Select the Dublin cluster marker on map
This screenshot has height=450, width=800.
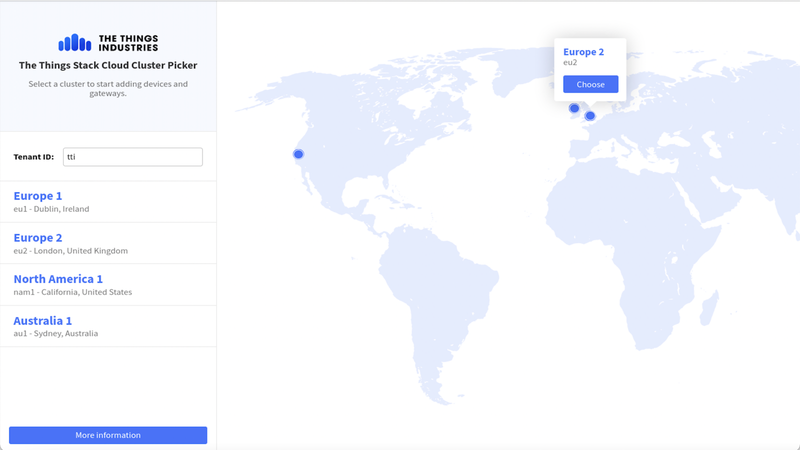pos(574,108)
